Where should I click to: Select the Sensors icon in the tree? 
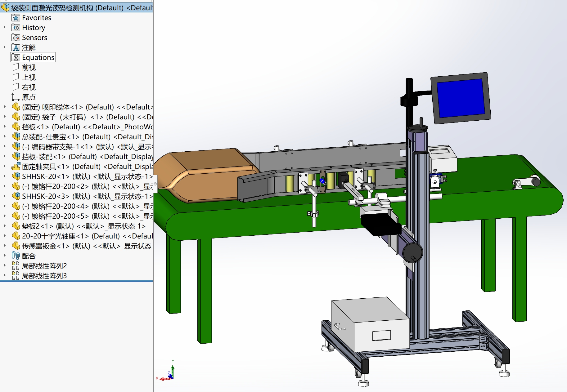click(16, 38)
